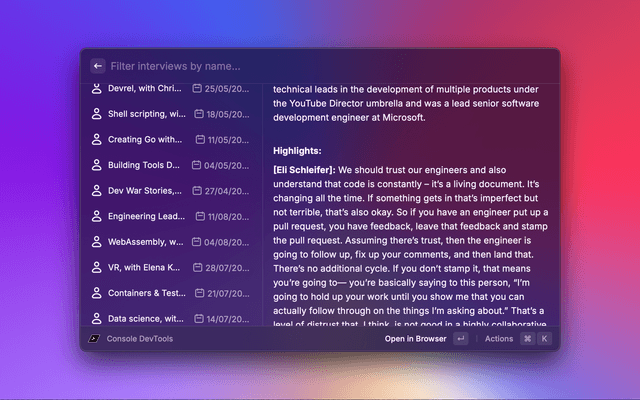Open the Actions menu
Viewport: 640px width, 400px height.
[499, 339]
